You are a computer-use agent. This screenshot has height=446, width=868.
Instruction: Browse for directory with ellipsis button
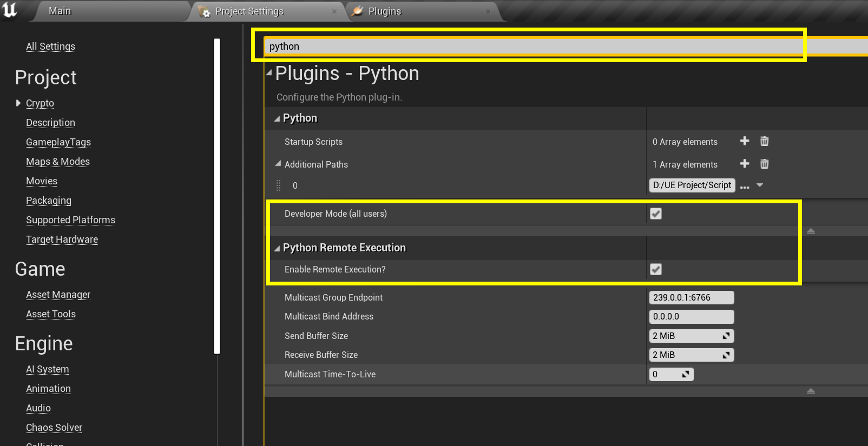point(745,187)
